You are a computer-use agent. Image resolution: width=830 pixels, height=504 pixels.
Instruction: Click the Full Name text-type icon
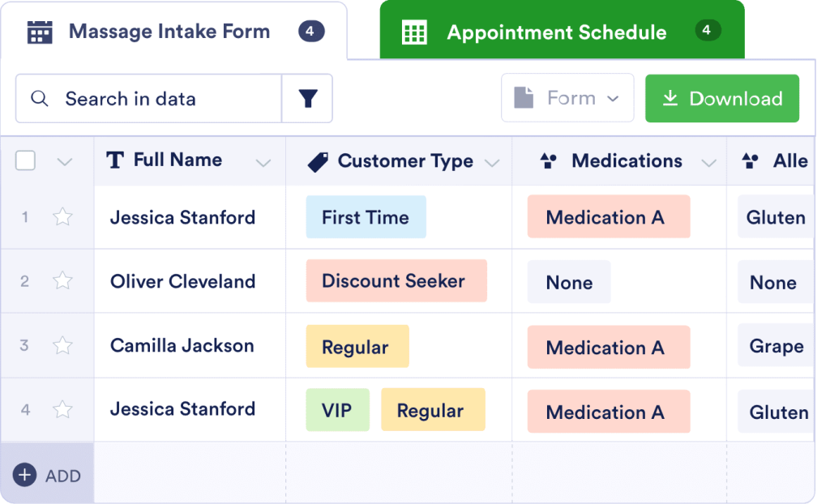pyautogui.click(x=116, y=160)
